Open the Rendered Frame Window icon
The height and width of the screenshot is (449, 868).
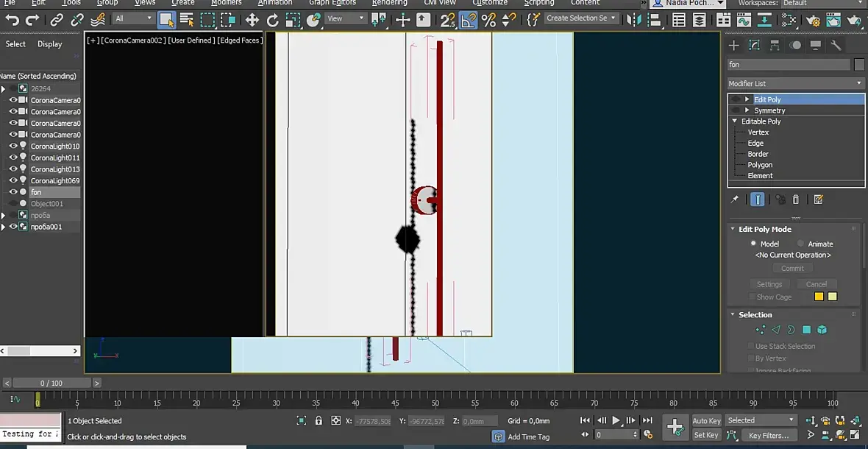(833, 21)
